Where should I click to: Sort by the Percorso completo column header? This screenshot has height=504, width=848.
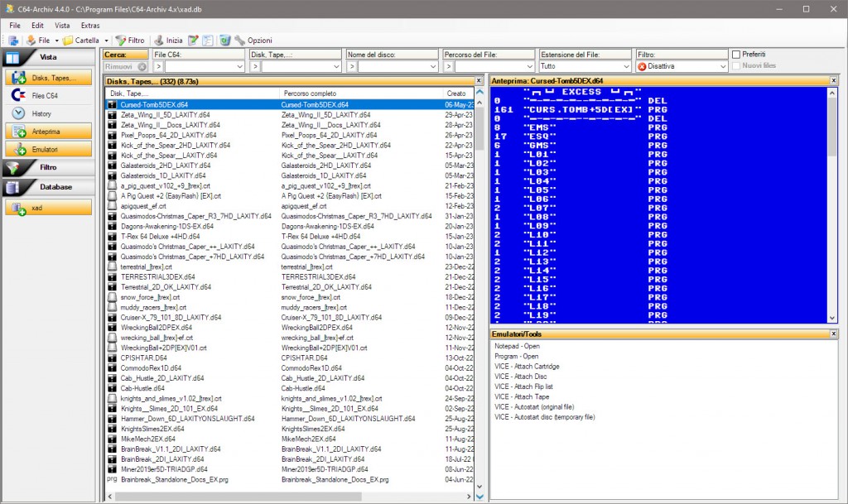361,94
